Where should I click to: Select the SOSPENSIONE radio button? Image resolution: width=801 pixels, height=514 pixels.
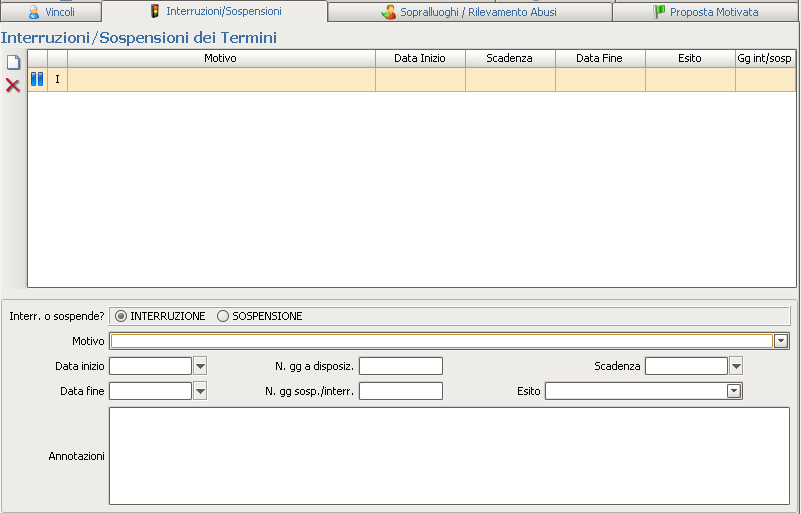pyautogui.click(x=223, y=316)
